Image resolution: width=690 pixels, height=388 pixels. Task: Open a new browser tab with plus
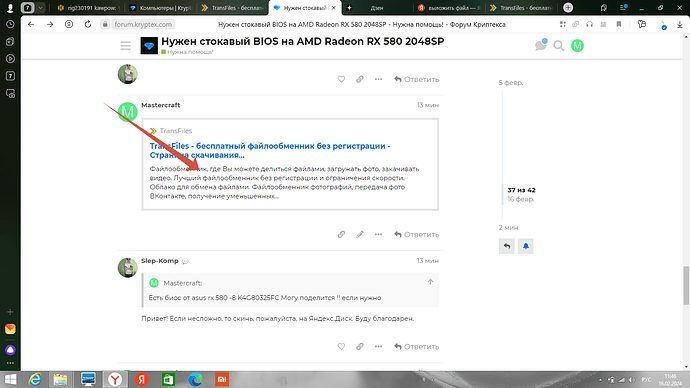[568, 7]
